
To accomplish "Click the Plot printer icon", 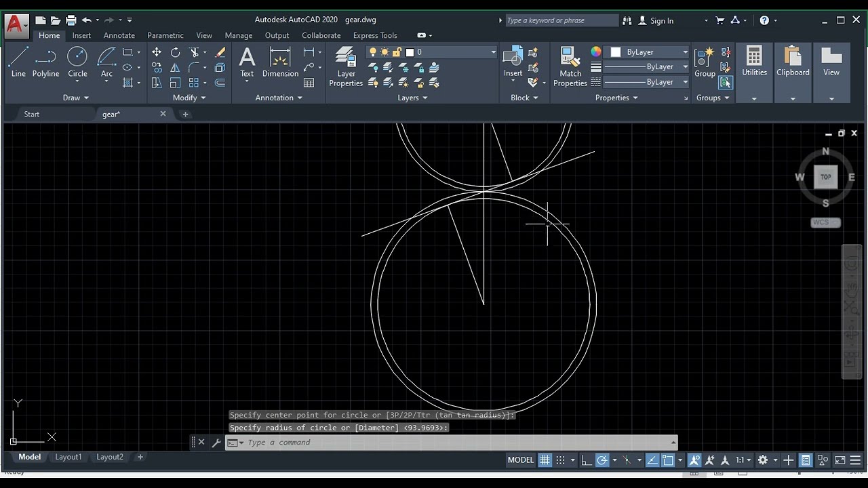I will point(71,20).
